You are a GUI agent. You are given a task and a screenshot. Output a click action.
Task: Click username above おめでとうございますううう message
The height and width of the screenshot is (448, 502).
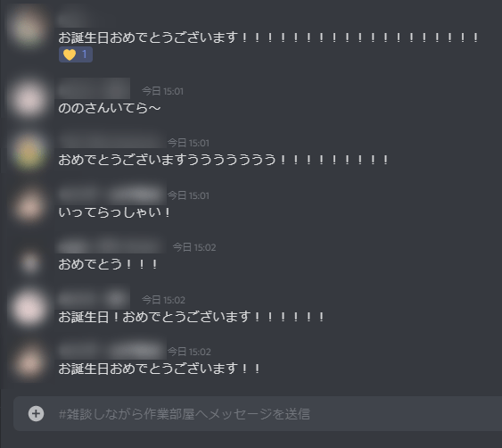click(111, 141)
